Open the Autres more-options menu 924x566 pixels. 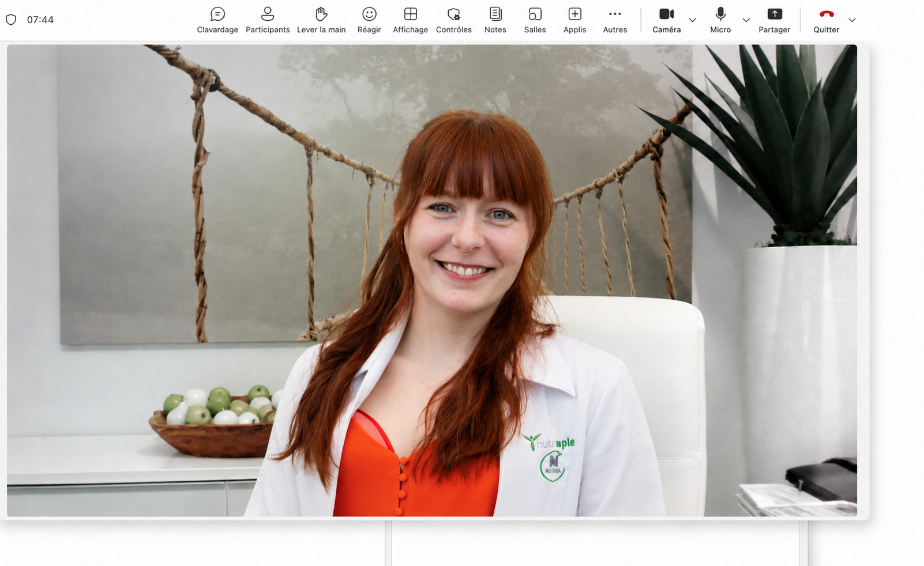click(615, 20)
